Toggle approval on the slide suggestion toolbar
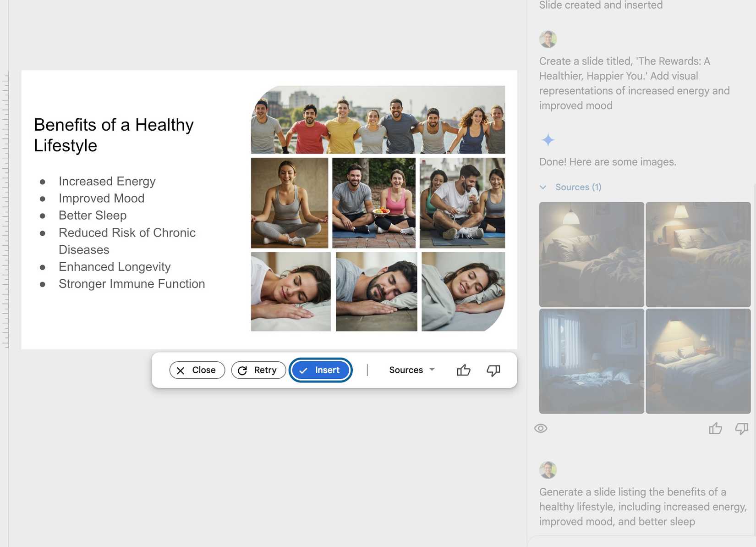Image resolution: width=756 pixels, height=547 pixels. (x=464, y=370)
